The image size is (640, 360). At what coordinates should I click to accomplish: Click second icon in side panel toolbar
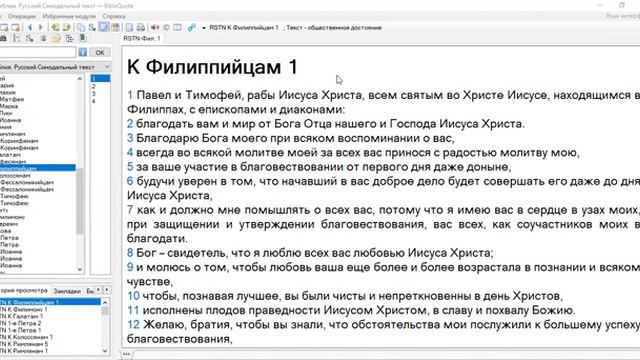point(17,38)
